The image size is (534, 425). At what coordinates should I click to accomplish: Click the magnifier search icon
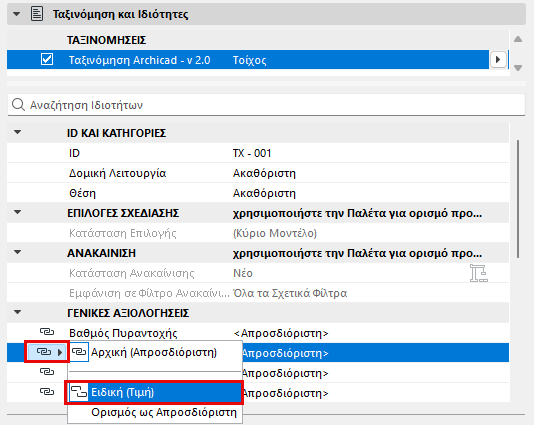pos(18,105)
